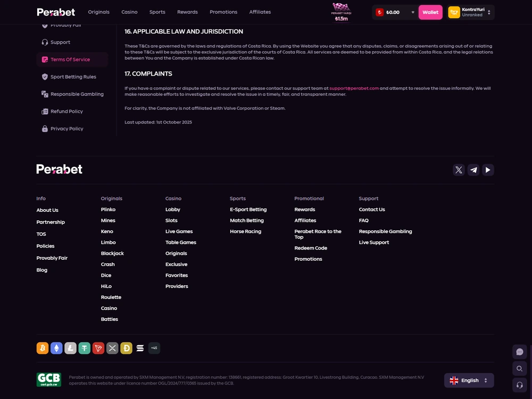Click the Privacy Policy lock icon
The height and width of the screenshot is (399, 532).
(x=45, y=129)
